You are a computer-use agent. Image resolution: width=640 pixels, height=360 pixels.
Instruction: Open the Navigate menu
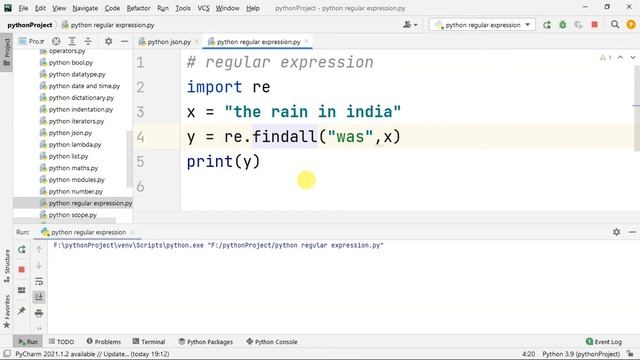pyautogui.click(x=85, y=8)
